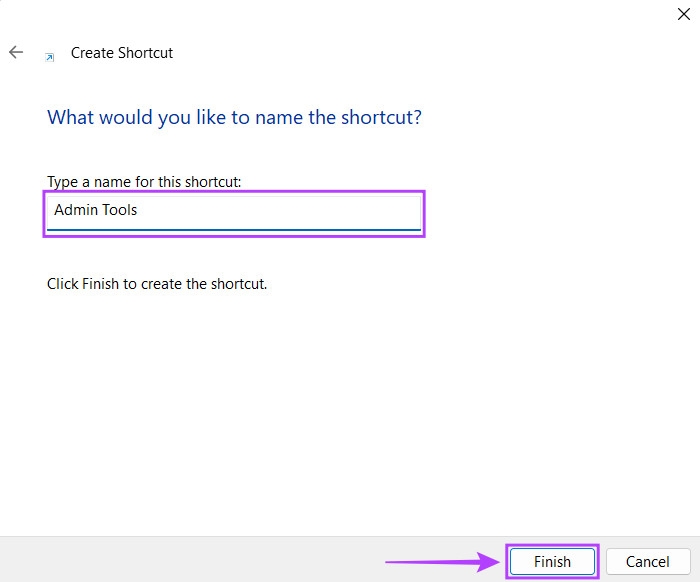The width and height of the screenshot is (700, 582).
Task: Click the label 'Type a name for this shortcut:'
Action: [x=144, y=182]
